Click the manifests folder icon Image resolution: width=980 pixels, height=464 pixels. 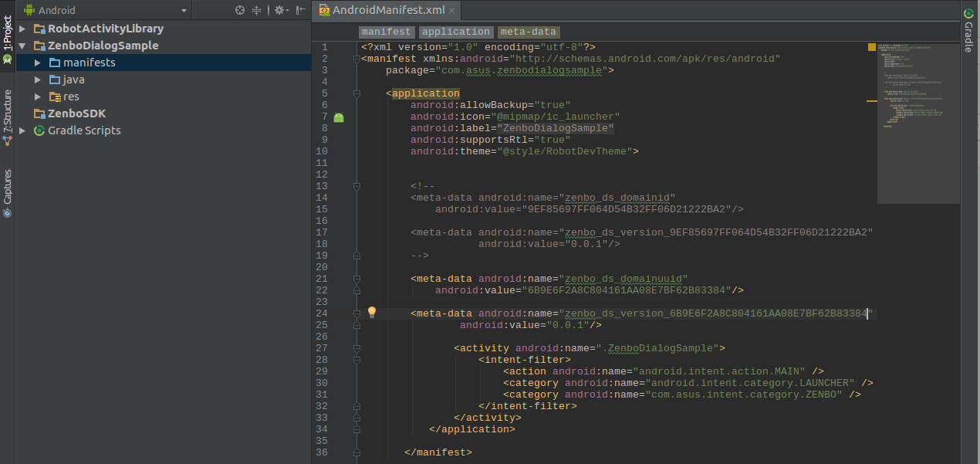(x=55, y=63)
